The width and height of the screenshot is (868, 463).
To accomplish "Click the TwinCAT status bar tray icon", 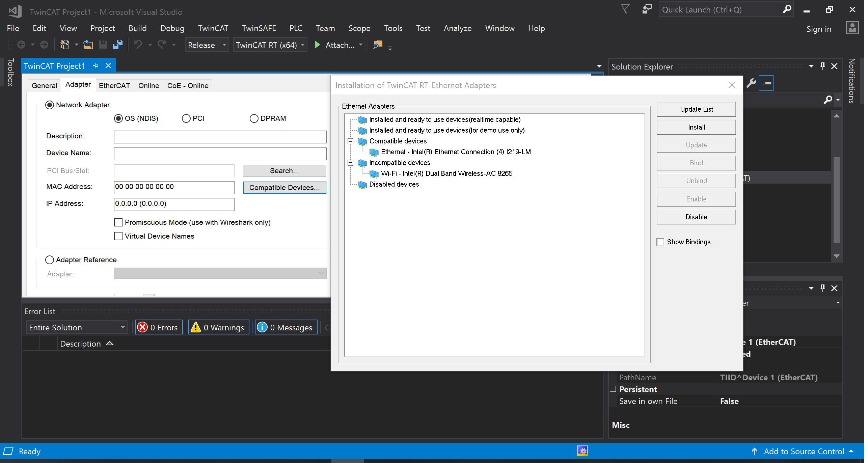I will [x=582, y=451].
